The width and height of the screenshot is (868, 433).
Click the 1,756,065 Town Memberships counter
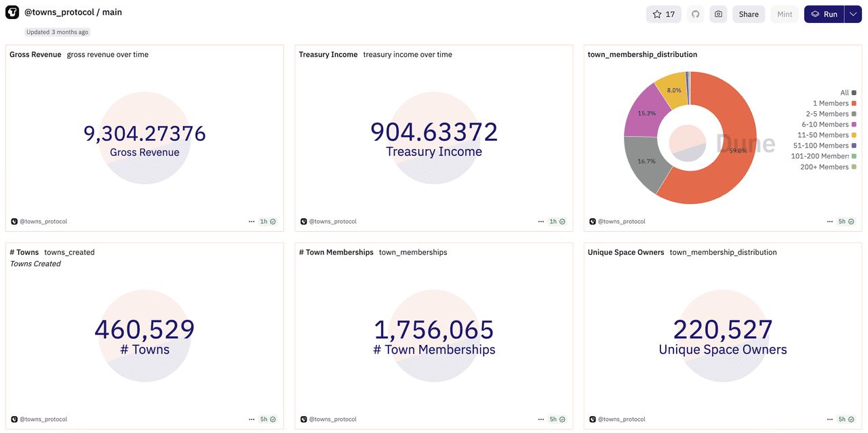pyautogui.click(x=434, y=330)
